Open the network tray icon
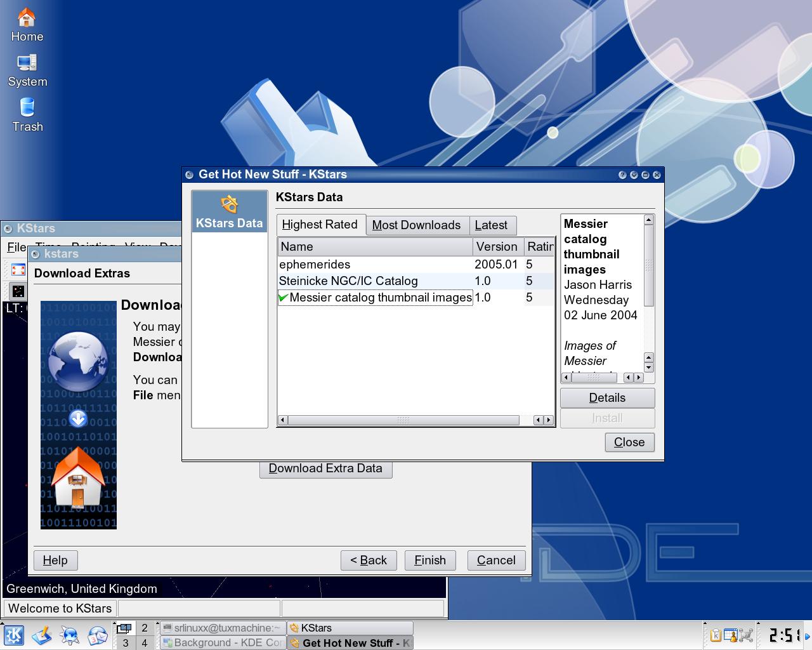This screenshot has height=650, width=812. coord(746,635)
